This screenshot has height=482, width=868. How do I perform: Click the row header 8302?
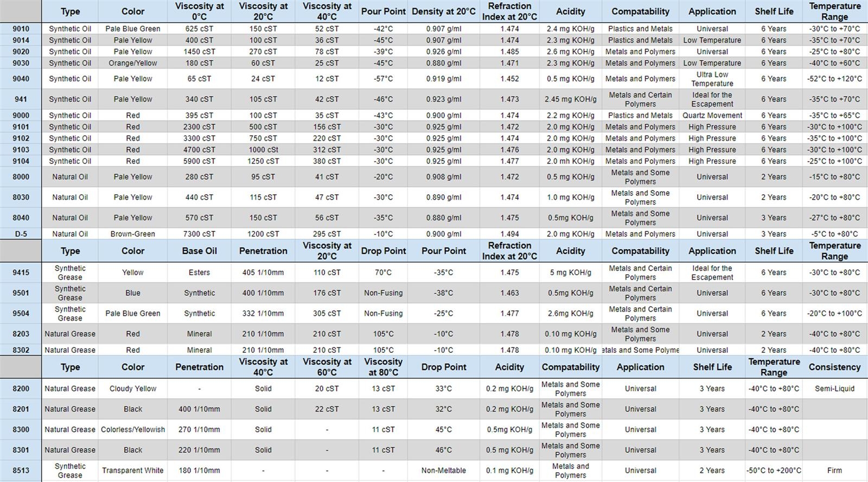pyautogui.click(x=21, y=350)
